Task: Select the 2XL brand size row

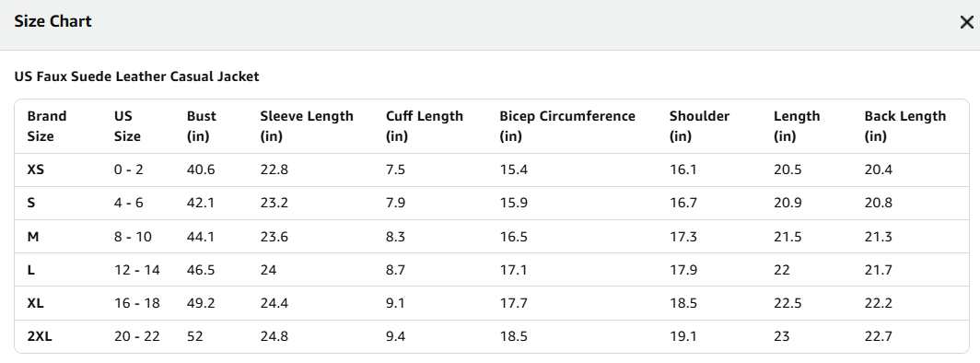Action: point(491,337)
